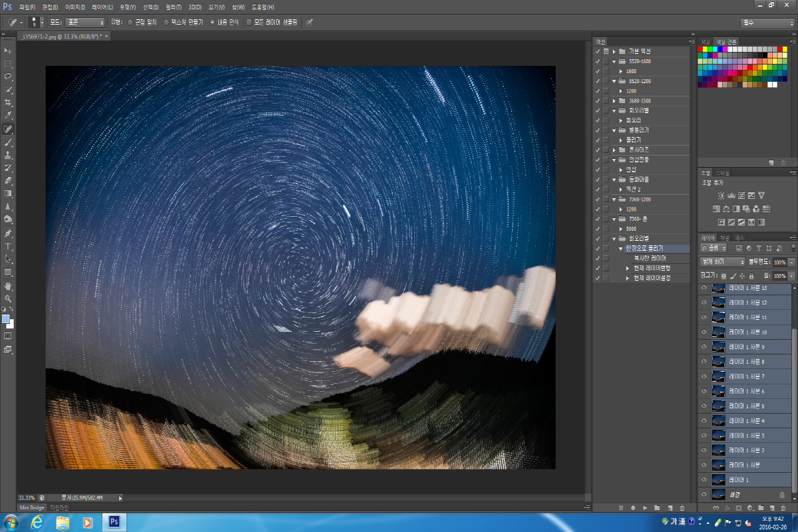Click the play action button in Actions panel
The image size is (798, 532).
(644, 507)
